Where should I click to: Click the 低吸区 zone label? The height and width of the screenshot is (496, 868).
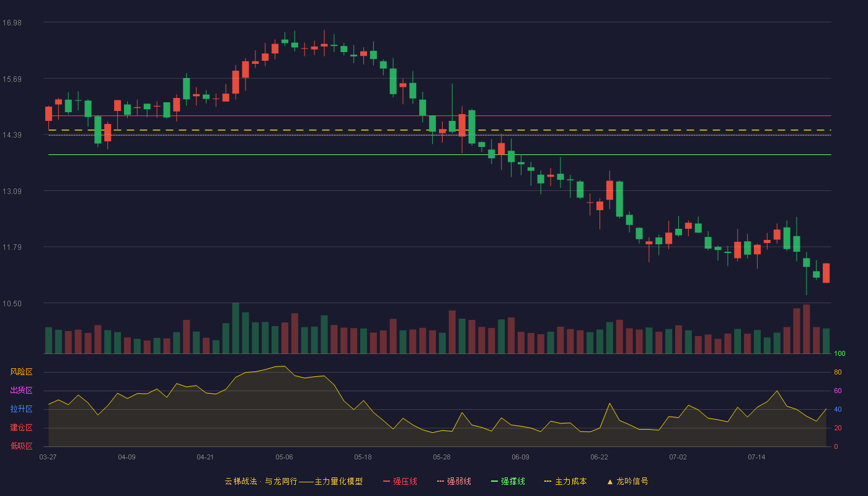[x=21, y=446]
